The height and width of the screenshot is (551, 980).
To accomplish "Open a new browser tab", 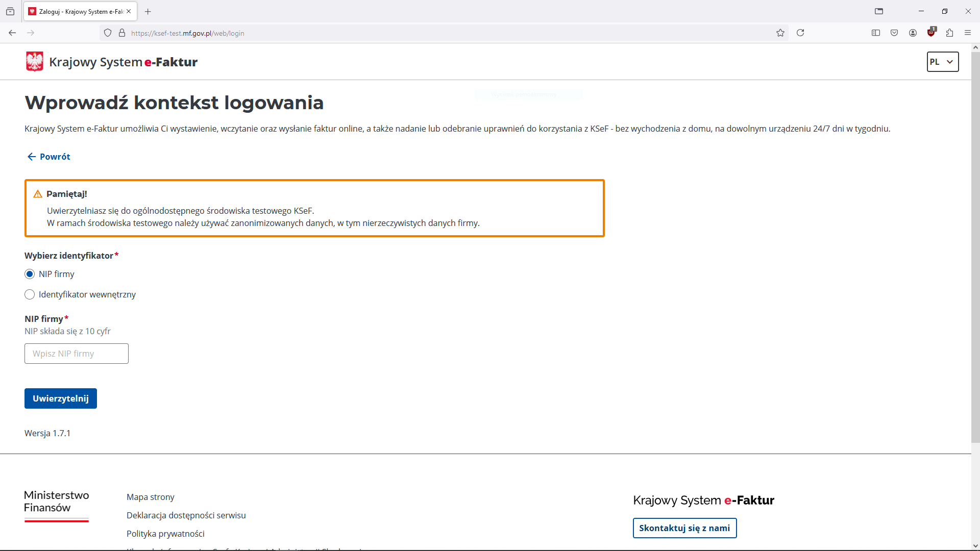I will coord(148,11).
